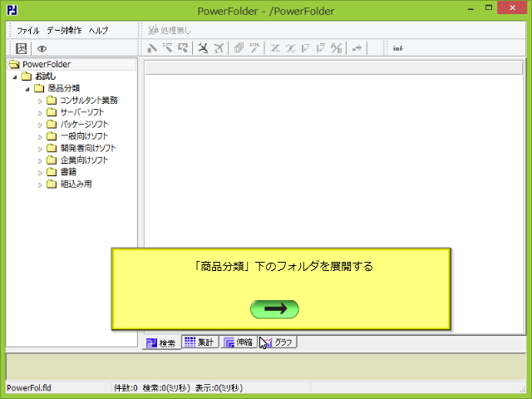Switch to the 検索 tab
The height and width of the screenshot is (399, 532).
(161, 343)
